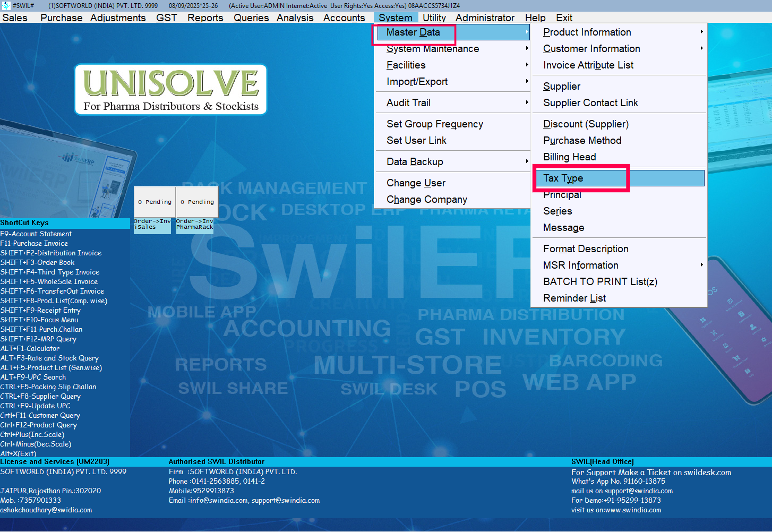Choose Set User Link
The image size is (772, 532).
453,141
